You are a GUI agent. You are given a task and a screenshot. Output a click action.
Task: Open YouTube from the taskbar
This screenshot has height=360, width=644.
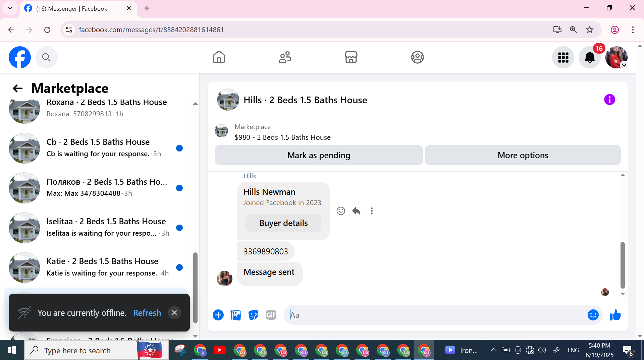pyautogui.click(x=220, y=350)
